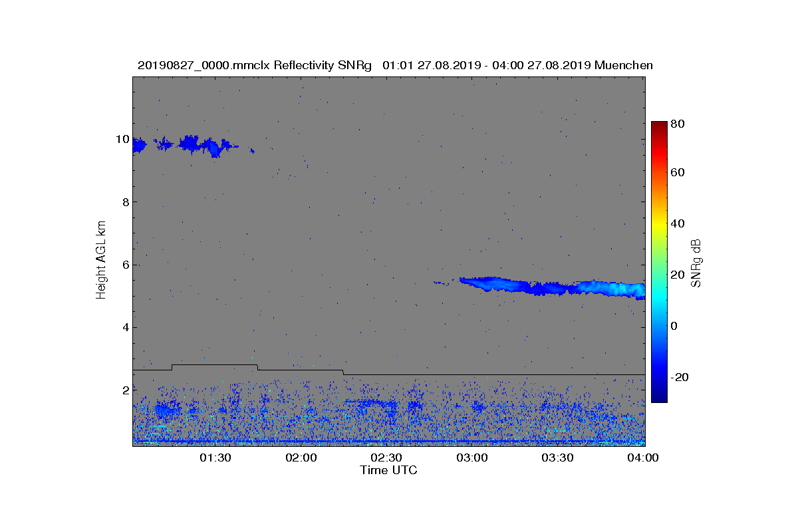Select the 'Height AGL km' y-axis label
Viewport: 798px width, 532px height.
tap(101, 260)
